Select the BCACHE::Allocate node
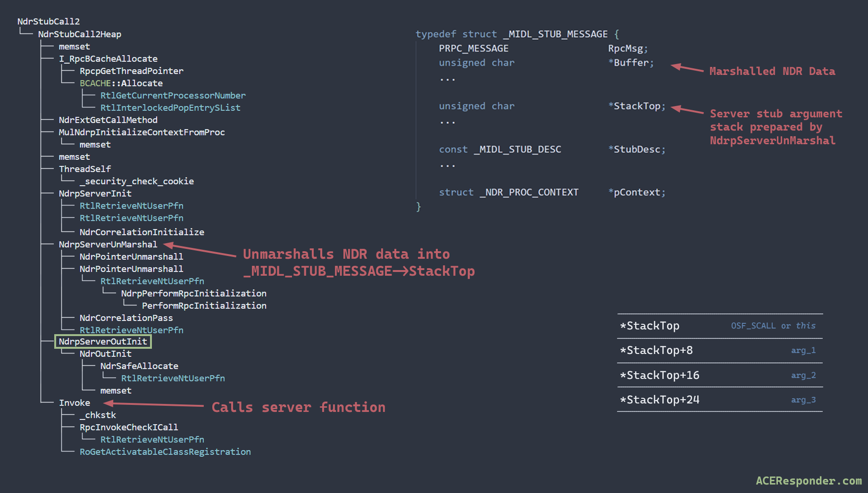The image size is (868, 493). (x=121, y=83)
